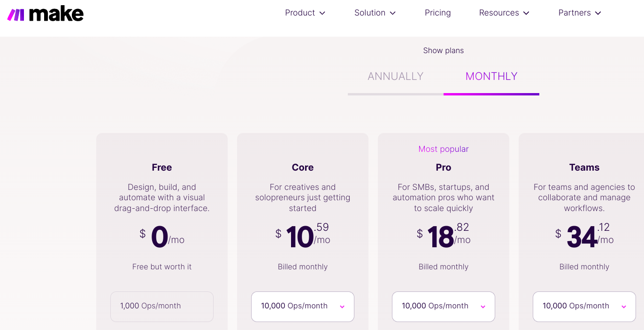Image resolution: width=644 pixels, height=330 pixels.
Task: Go to the Pricing page
Action: [x=438, y=13]
